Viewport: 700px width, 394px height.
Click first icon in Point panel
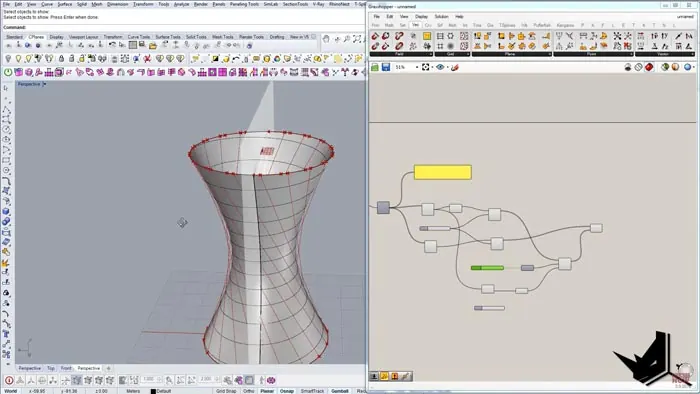pyautogui.click(x=559, y=36)
